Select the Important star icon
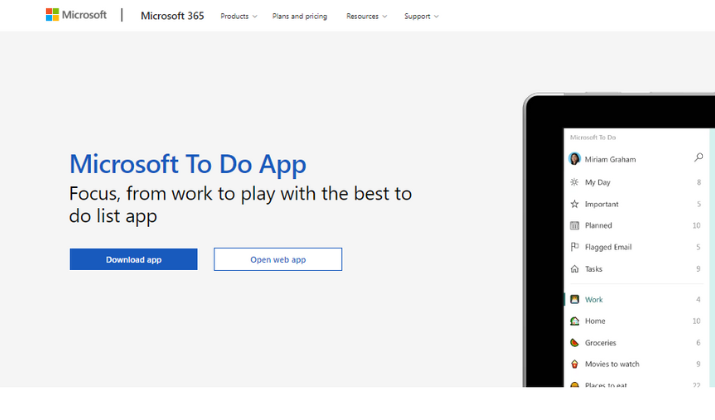This screenshot has width=715, height=420. click(575, 204)
